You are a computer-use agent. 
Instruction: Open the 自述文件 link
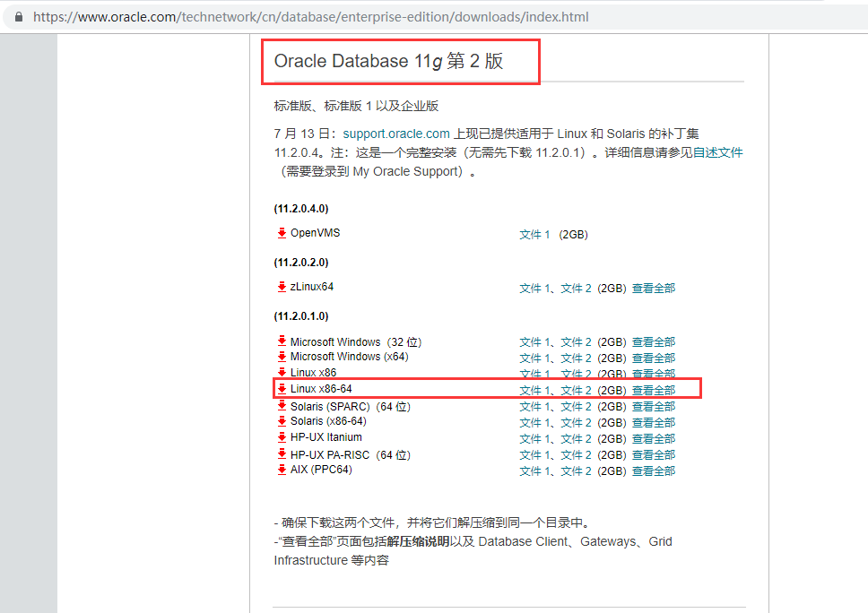tap(720, 151)
